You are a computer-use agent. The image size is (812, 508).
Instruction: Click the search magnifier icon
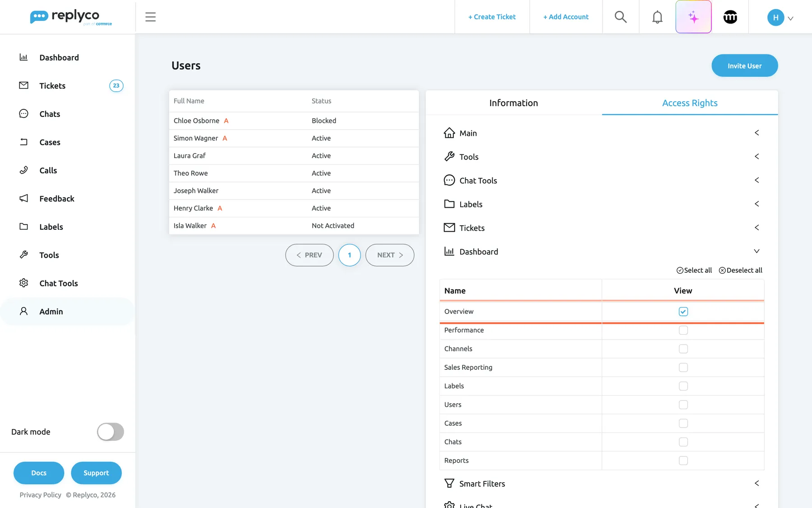pyautogui.click(x=621, y=17)
